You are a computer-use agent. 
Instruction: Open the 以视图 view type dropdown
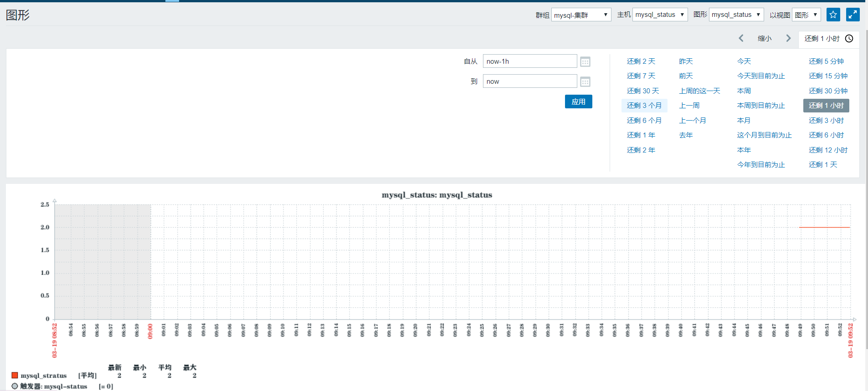tap(806, 15)
